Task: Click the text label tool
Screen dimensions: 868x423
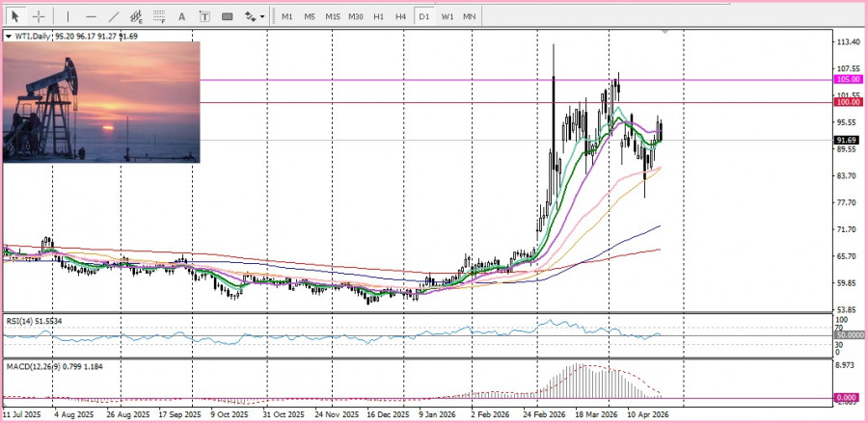Action: 204,16
